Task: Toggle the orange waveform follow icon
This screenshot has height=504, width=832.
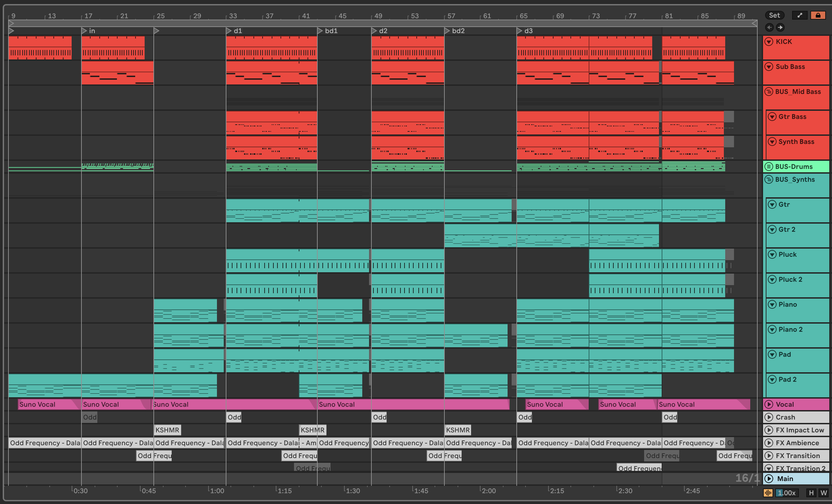Action: pyautogui.click(x=768, y=493)
